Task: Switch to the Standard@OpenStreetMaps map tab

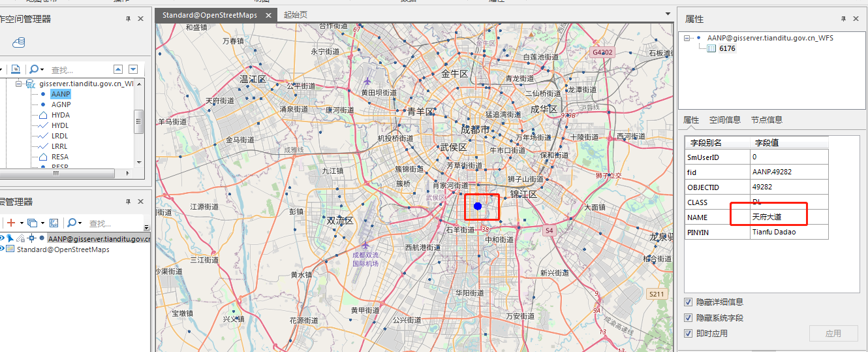Action: (209, 15)
